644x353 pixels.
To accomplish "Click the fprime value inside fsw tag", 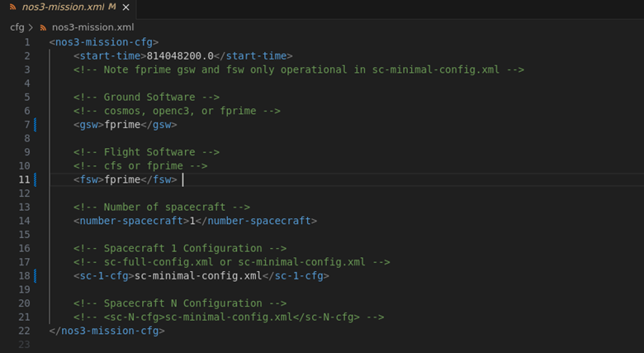I will click(122, 179).
